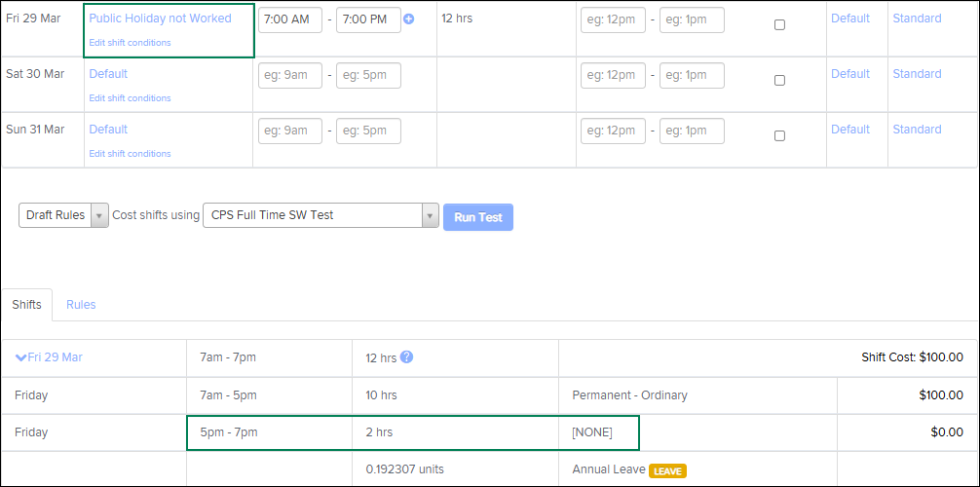Viewport: 980px width, 487px height.
Task: Click the help icon next to 12 hrs
Action: point(407,357)
